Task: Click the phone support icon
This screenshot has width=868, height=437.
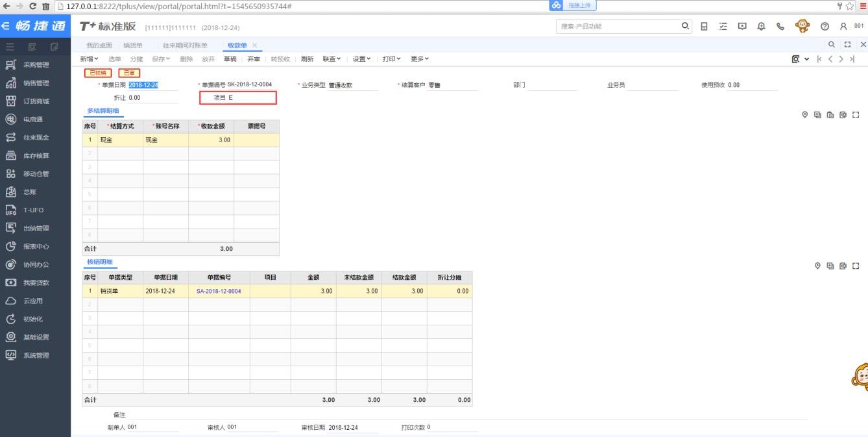Action: 780,27
